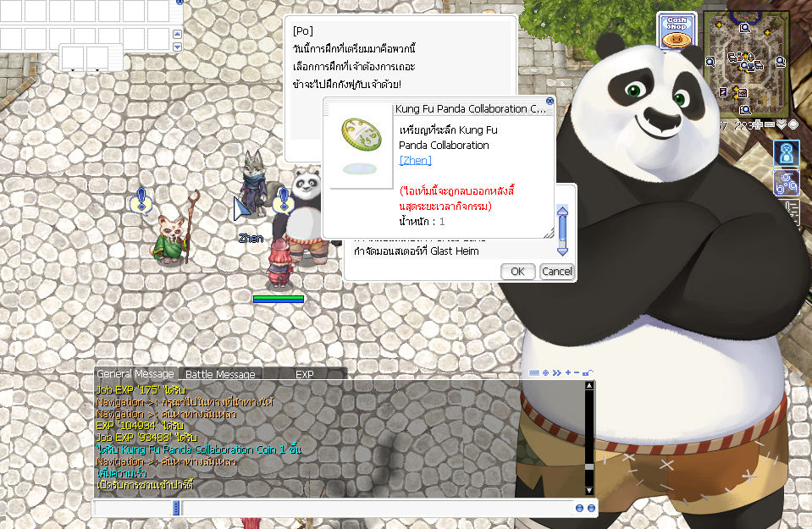Screen dimensions: 812x529
Task: Cancel the NPC selection dialog
Action: [556, 271]
